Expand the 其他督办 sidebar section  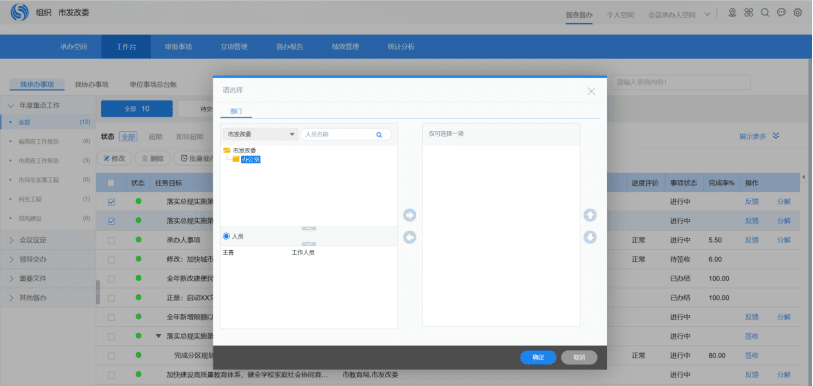point(11,298)
